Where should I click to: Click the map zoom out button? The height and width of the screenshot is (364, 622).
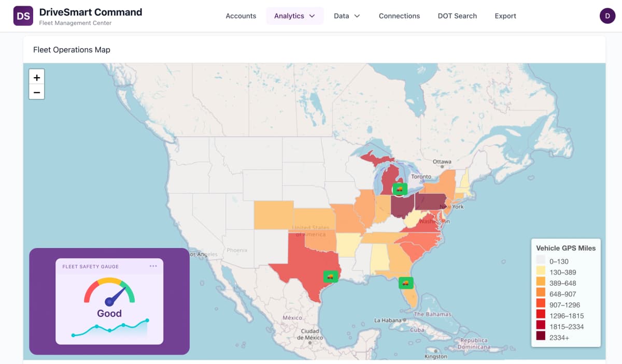(x=36, y=92)
